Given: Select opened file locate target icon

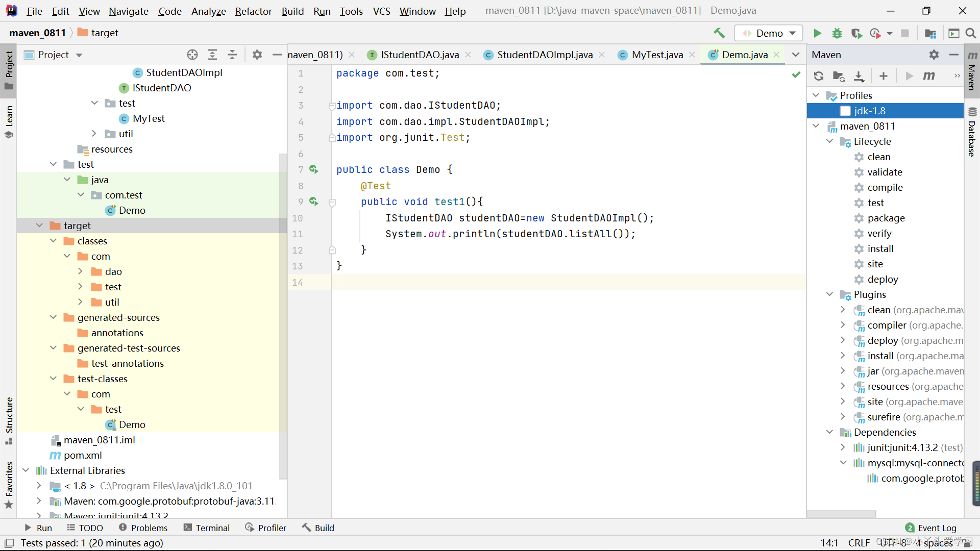Looking at the screenshot, I should coord(192,55).
